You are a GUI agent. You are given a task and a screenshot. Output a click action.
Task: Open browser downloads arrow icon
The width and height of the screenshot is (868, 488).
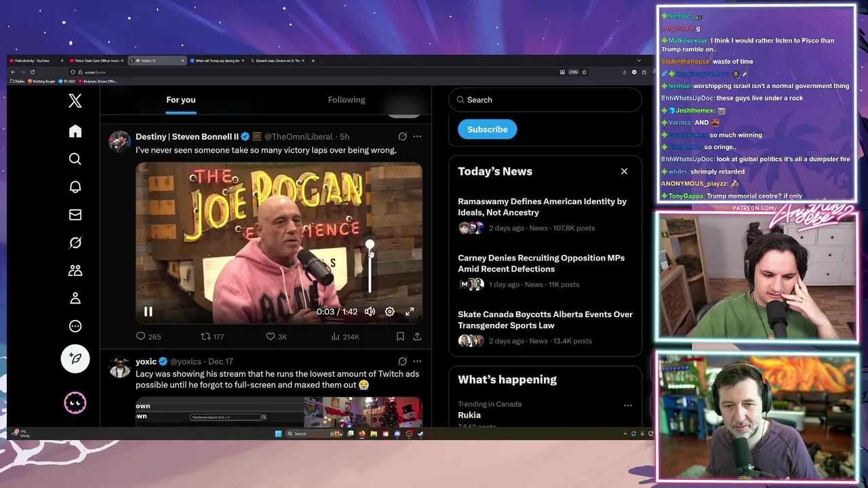click(624, 72)
